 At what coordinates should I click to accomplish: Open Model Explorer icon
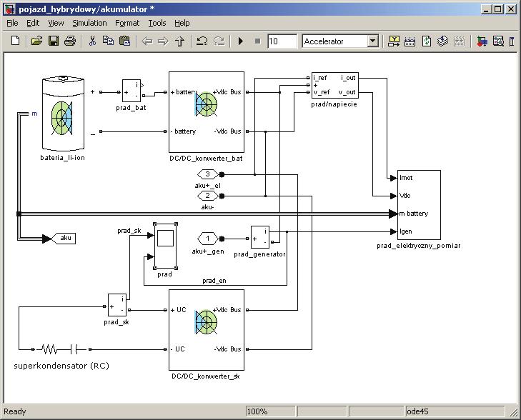click(x=498, y=41)
